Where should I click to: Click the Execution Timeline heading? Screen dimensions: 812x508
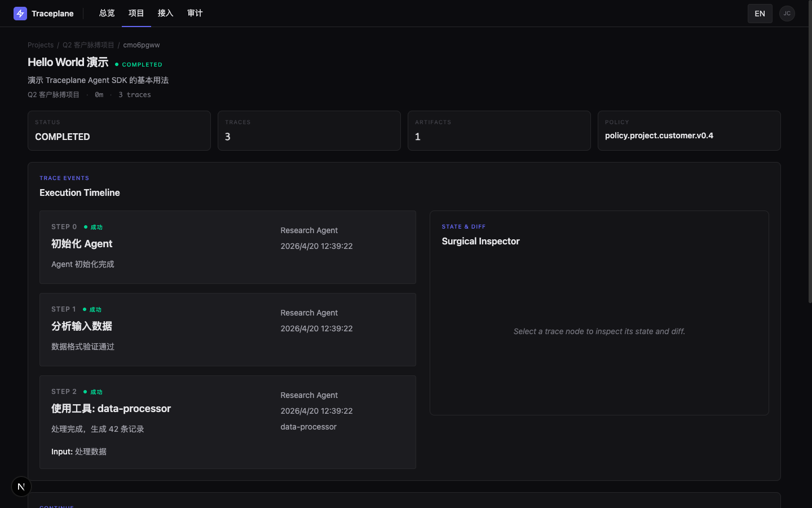click(80, 192)
